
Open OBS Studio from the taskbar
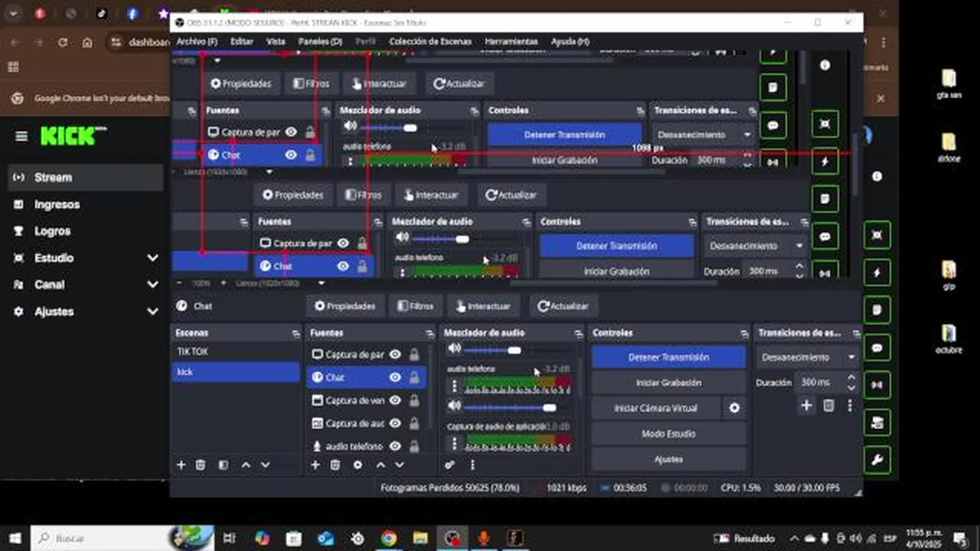coord(452,538)
